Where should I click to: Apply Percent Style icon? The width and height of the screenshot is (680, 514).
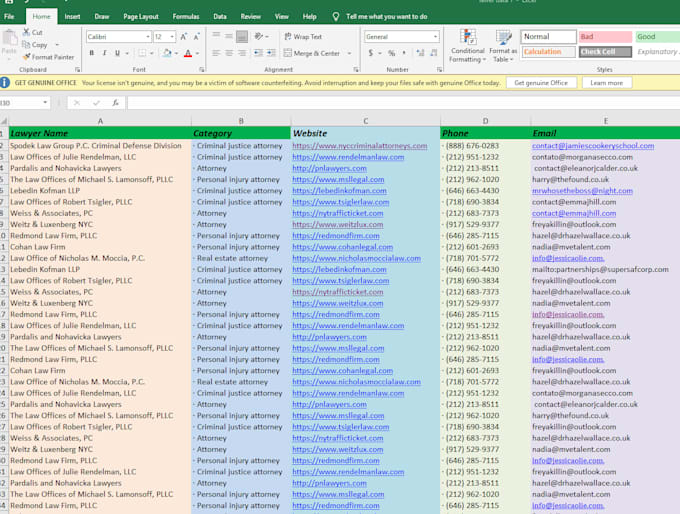click(392, 53)
